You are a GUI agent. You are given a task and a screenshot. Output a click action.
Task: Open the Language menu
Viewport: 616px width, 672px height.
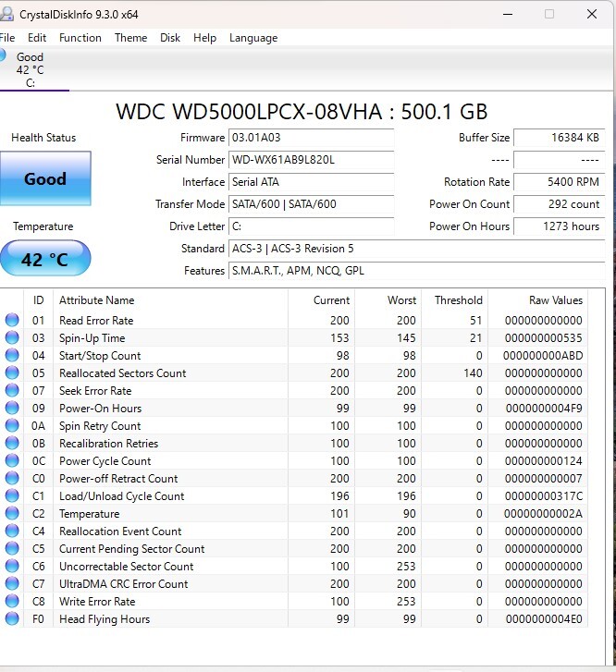click(x=253, y=38)
